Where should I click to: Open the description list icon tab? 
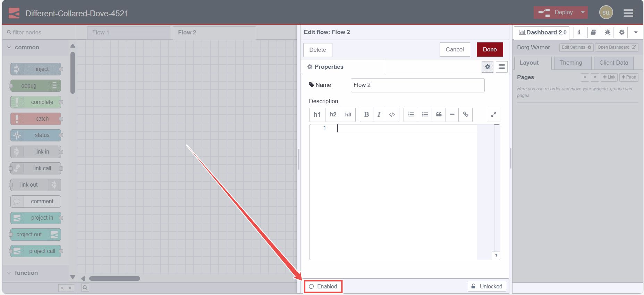pyautogui.click(x=502, y=67)
